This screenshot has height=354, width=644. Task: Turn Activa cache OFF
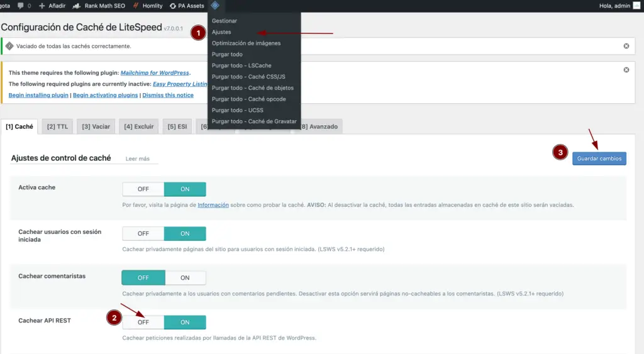(143, 189)
